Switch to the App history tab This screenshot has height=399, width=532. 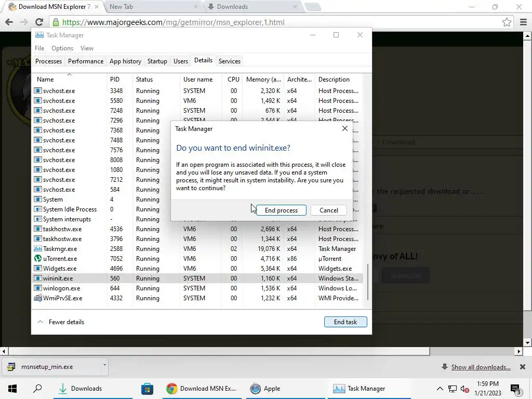coord(125,61)
